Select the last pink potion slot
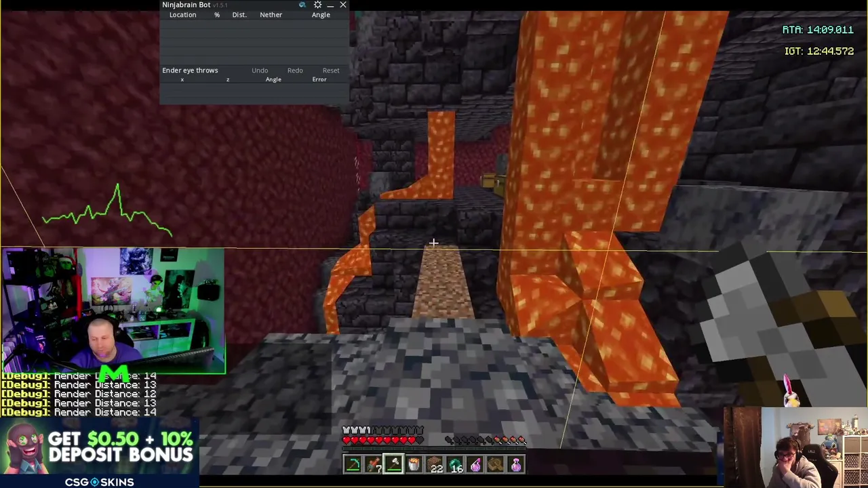This screenshot has height=488, width=868. (516, 465)
